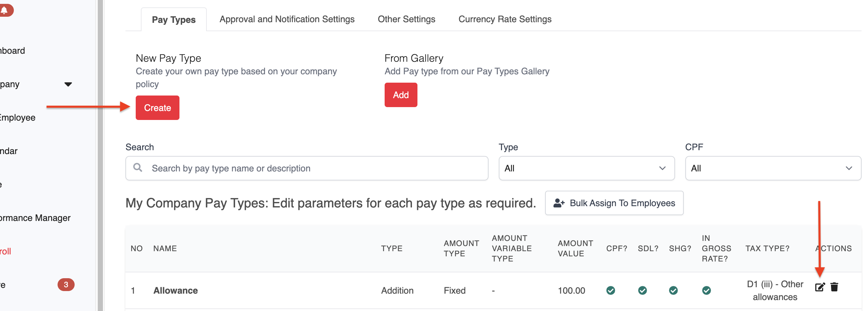Expand the Company sidebar menu arrow
The height and width of the screenshot is (311, 868).
coord(68,84)
